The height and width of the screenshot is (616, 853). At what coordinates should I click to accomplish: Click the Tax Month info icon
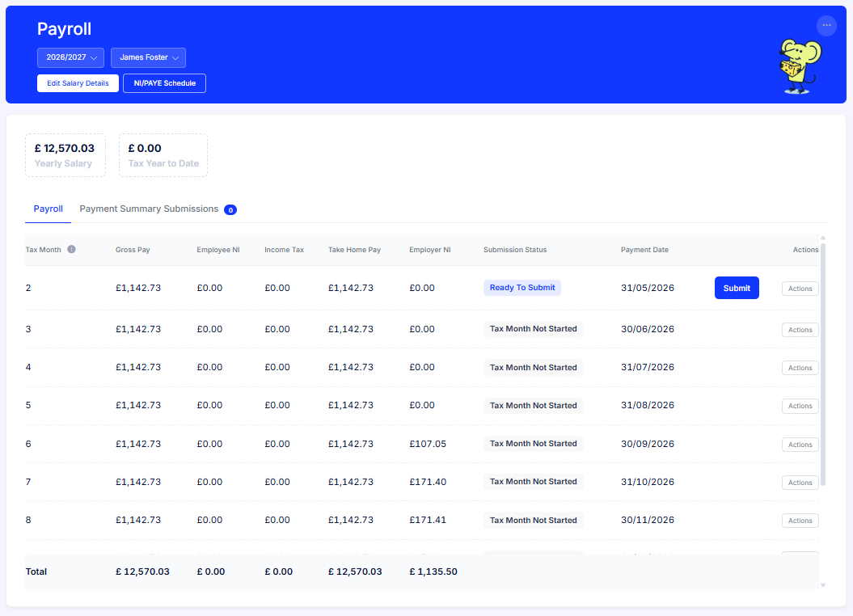71,250
